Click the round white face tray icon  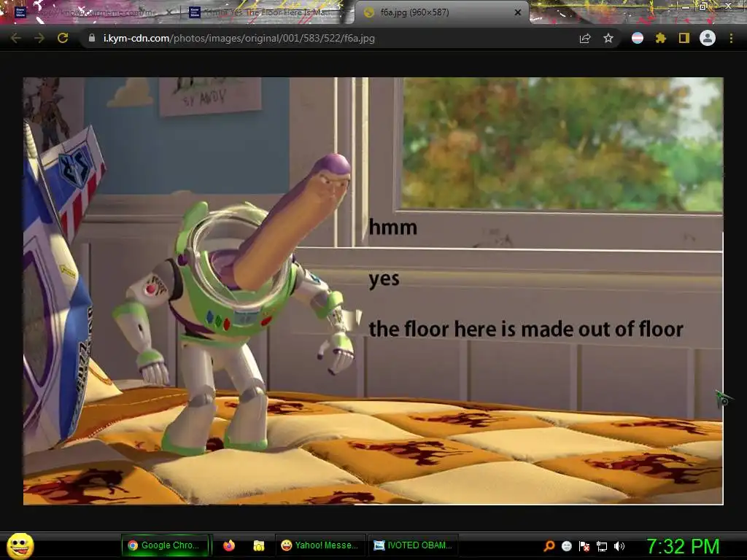[x=566, y=545]
